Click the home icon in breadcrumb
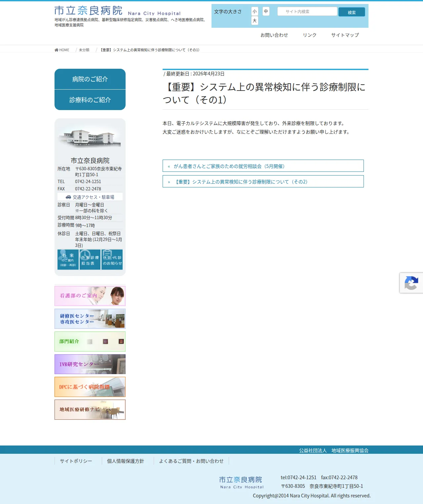 (x=57, y=50)
